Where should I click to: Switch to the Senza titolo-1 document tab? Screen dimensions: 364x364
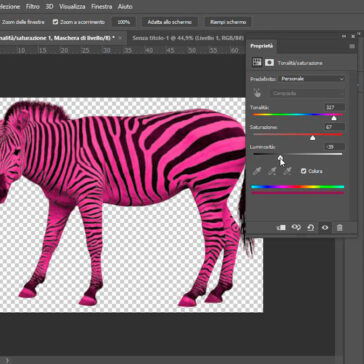[x=188, y=38]
